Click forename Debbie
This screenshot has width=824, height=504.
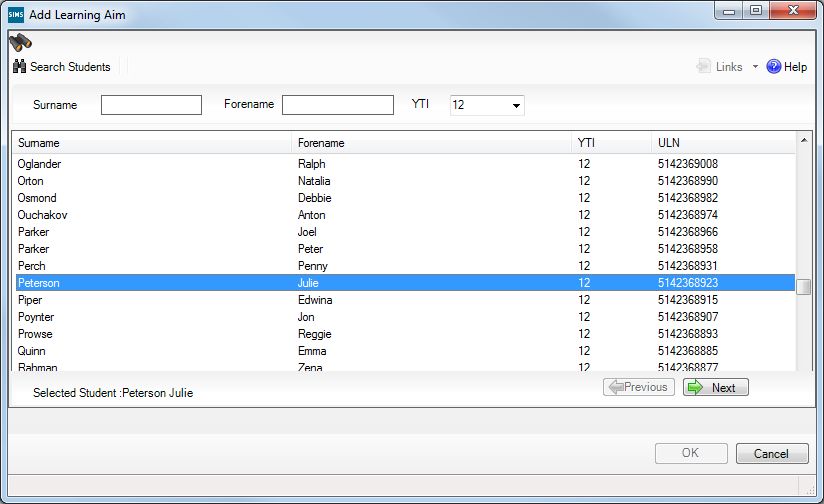(315, 198)
